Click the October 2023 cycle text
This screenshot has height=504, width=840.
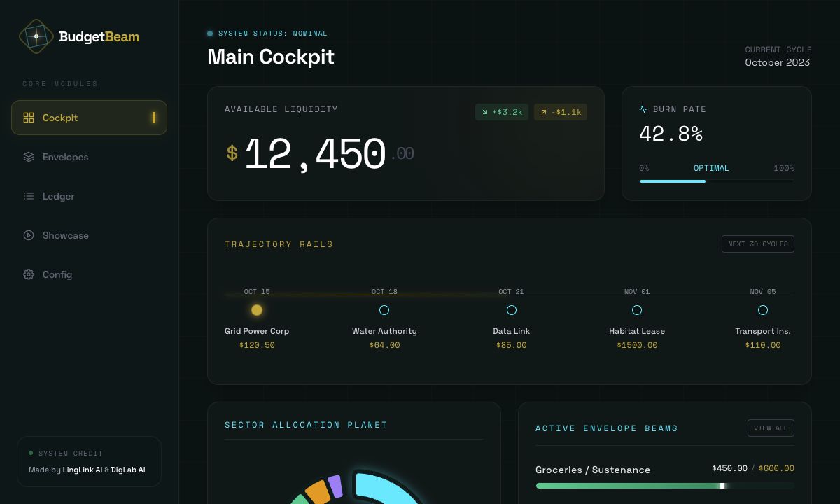pyautogui.click(x=778, y=62)
